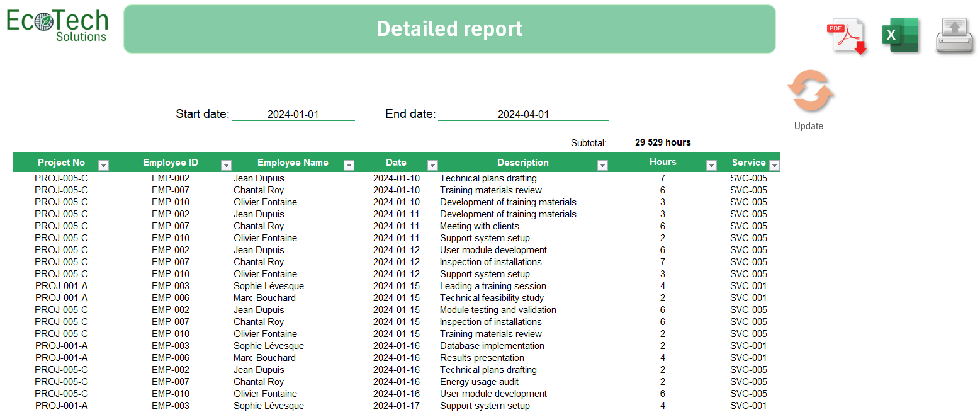Select the subtotal value 29 529 hours
The image size is (980, 412).
tap(663, 142)
